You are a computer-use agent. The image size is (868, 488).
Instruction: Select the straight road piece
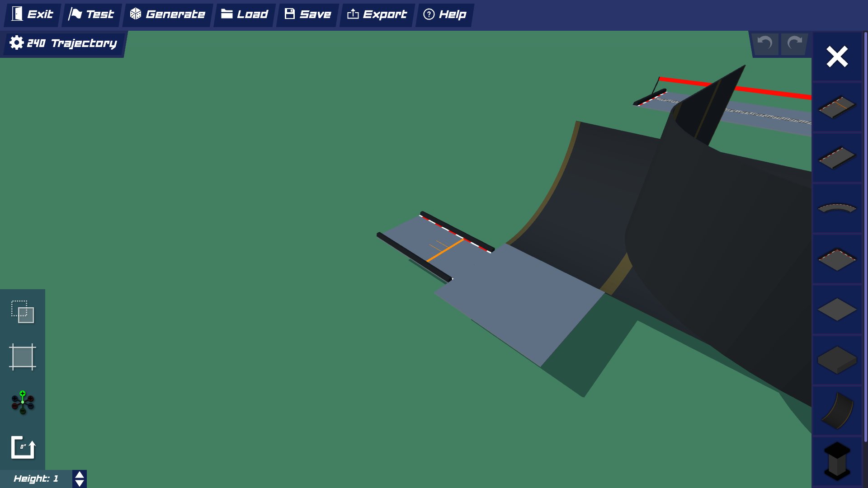coord(837,158)
